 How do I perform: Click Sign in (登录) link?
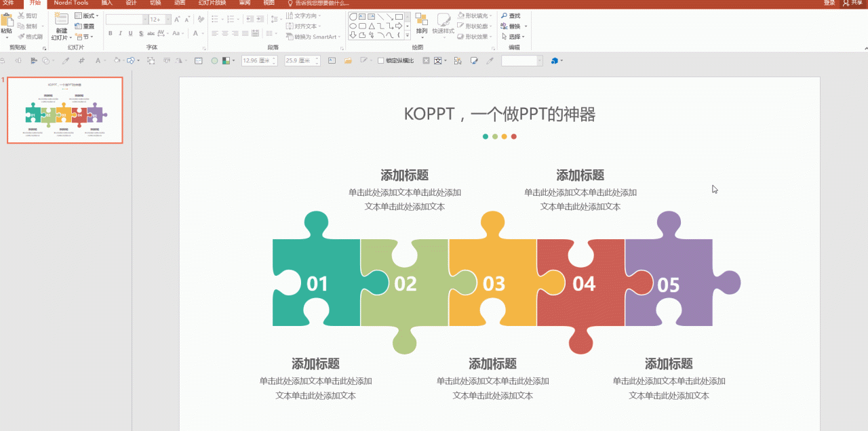(829, 3)
